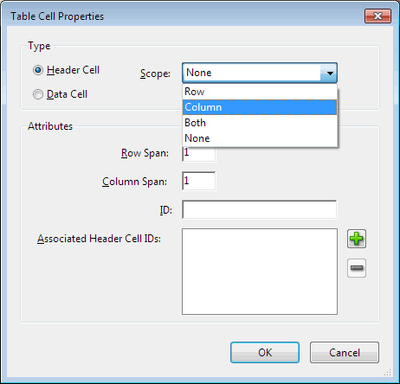Choose Column in the Scope list
This screenshot has height=384, width=400.
coord(260,107)
